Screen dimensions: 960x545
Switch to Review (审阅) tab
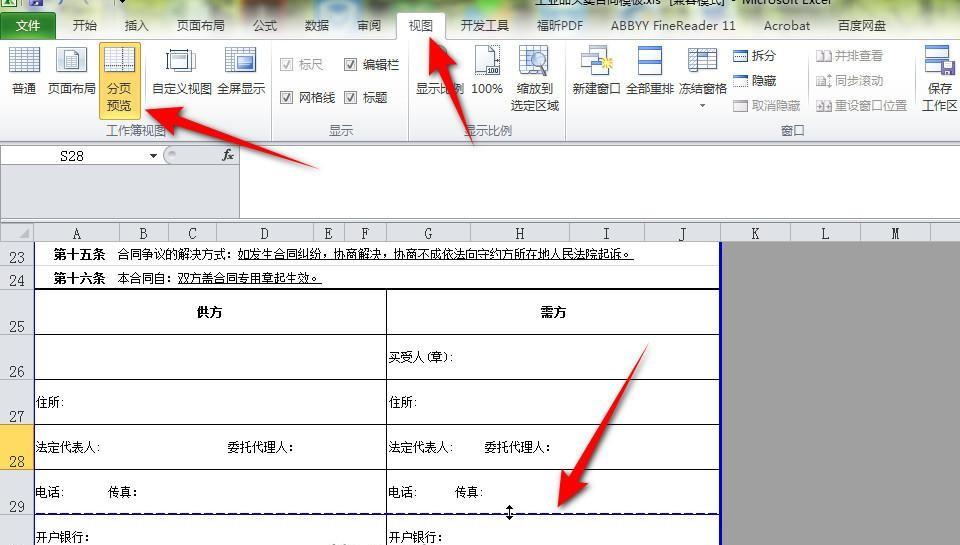pyautogui.click(x=369, y=26)
